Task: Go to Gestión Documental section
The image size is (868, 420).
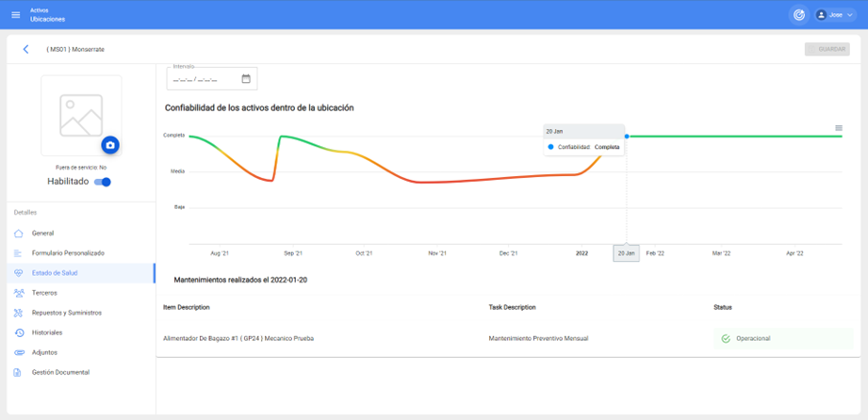Action: click(x=60, y=372)
